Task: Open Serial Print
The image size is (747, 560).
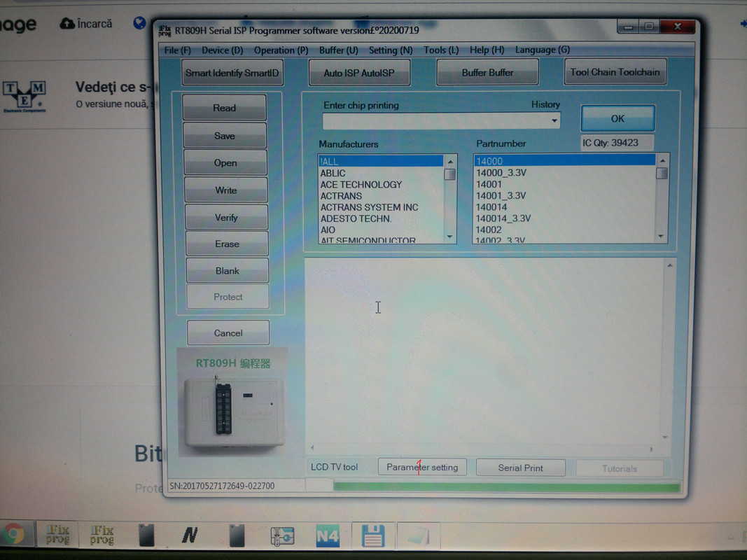Action: (521, 468)
